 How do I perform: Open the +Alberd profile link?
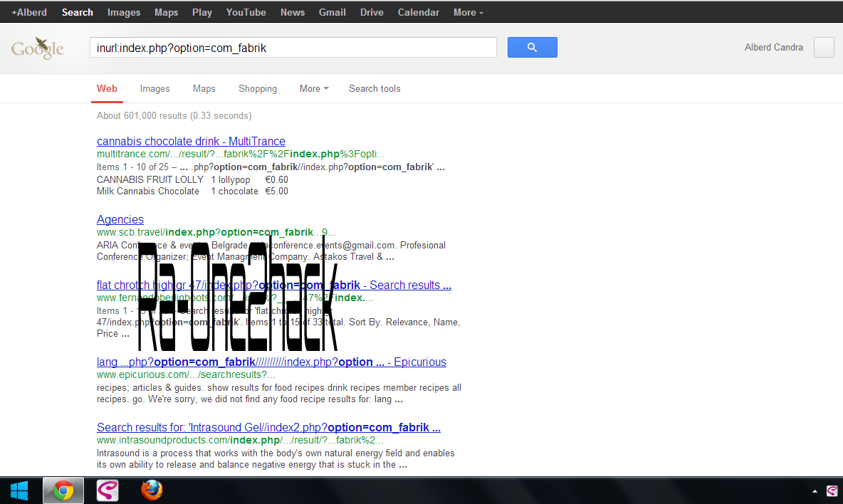(29, 12)
